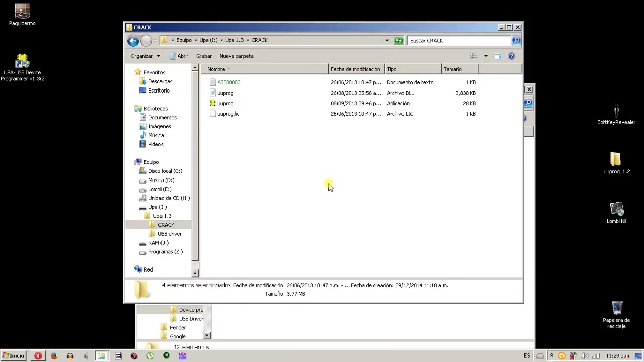Change the view with the views icon
The width and height of the screenshot is (644, 362).
[x=474, y=56]
